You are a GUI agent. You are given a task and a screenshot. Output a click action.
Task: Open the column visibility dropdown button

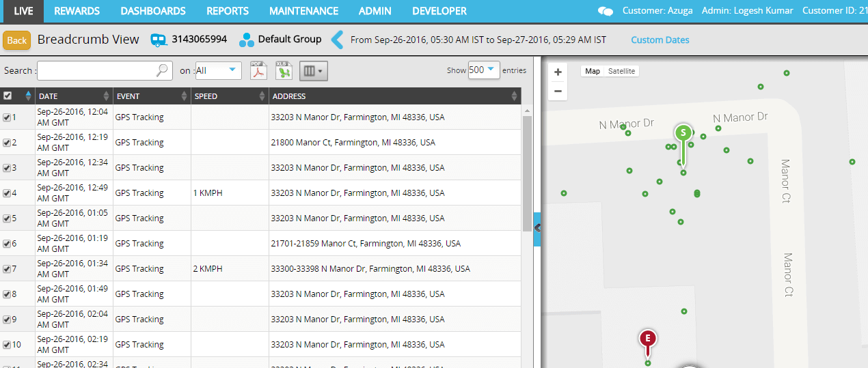coord(313,70)
